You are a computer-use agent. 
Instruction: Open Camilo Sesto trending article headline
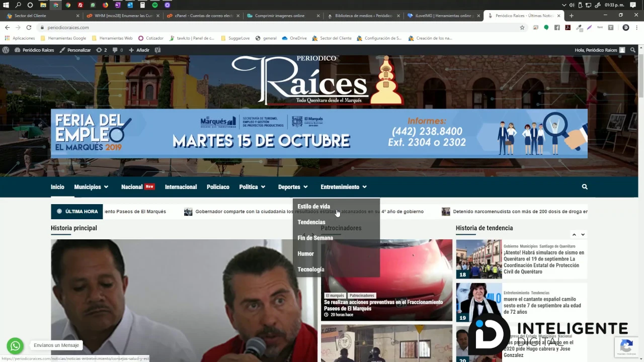pos(542,305)
